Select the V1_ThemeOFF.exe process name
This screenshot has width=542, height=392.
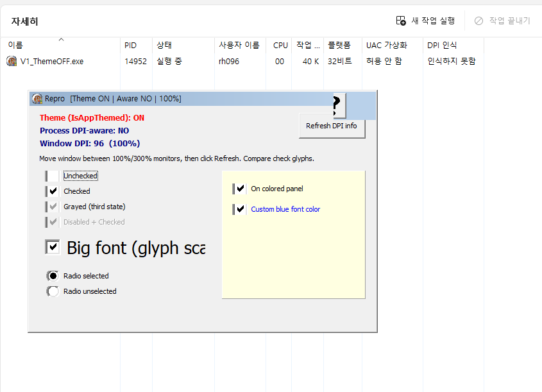pyautogui.click(x=52, y=62)
